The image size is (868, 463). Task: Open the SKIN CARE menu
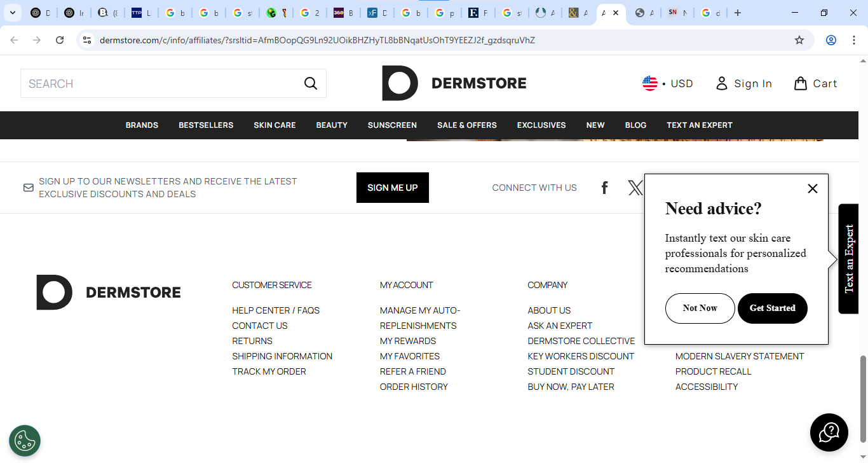click(275, 125)
